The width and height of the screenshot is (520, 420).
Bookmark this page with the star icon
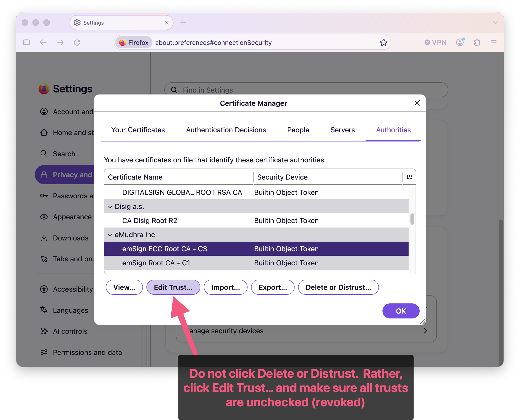(x=383, y=42)
